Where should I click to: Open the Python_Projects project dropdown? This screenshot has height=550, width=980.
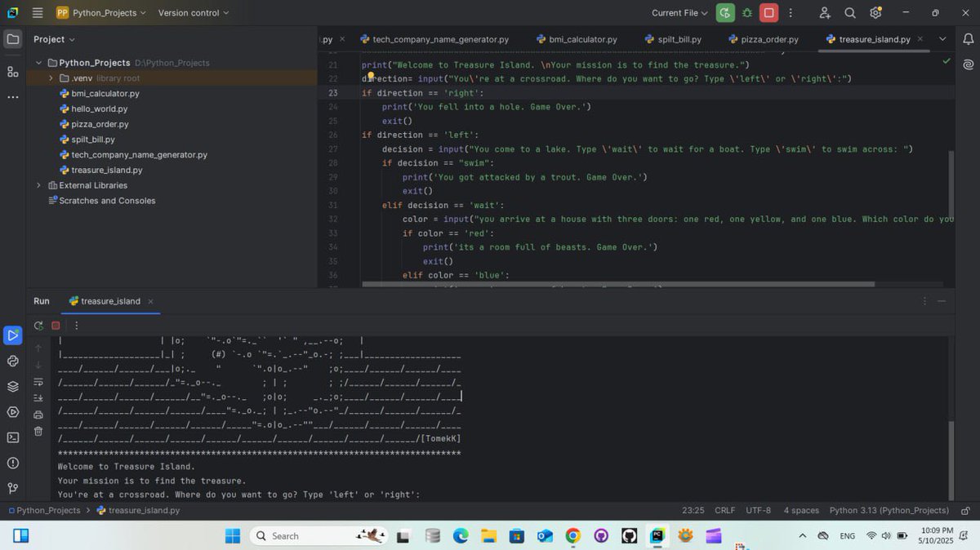click(x=101, y=13)
